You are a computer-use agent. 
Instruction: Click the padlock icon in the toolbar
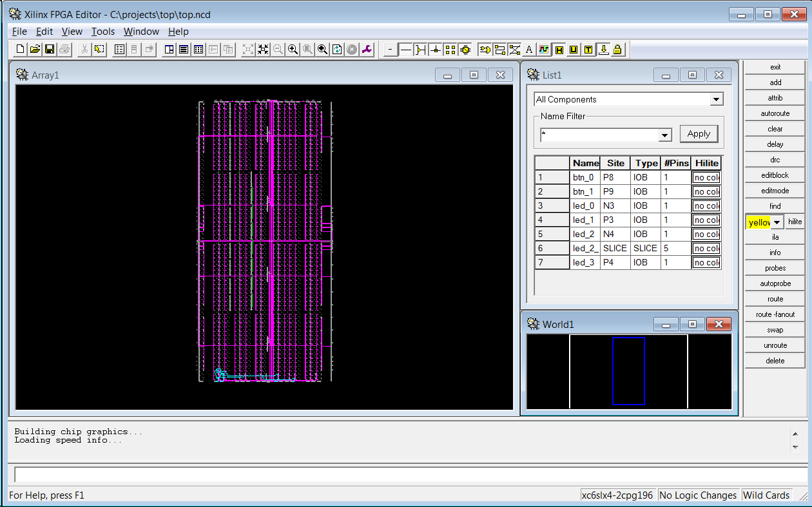617,49
